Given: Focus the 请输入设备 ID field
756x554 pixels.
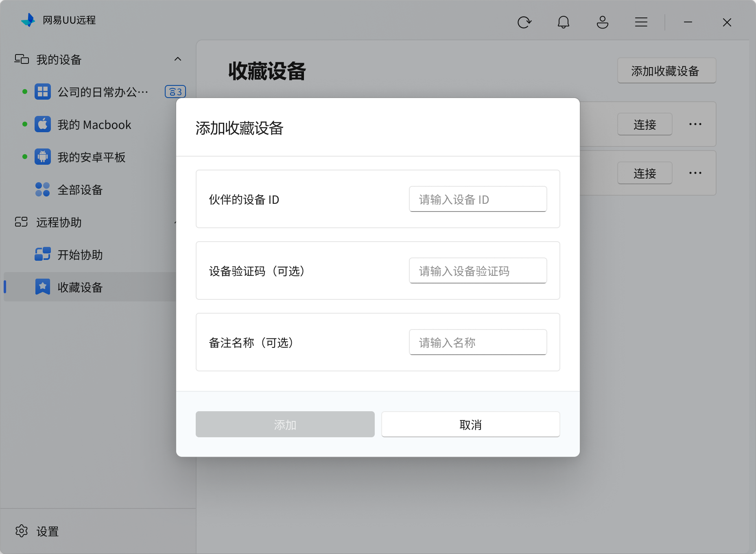Looking at the screenshot, I should point(478,199).
